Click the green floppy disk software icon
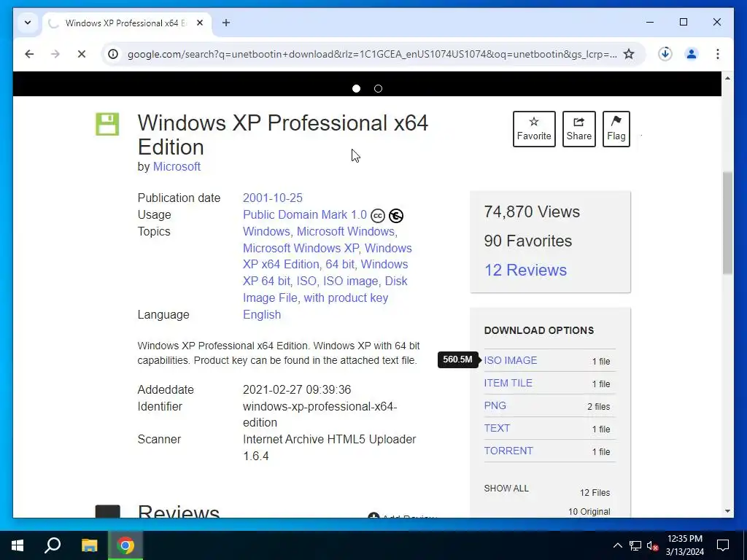This screenshot has height=560, width=747. (107, 124)
